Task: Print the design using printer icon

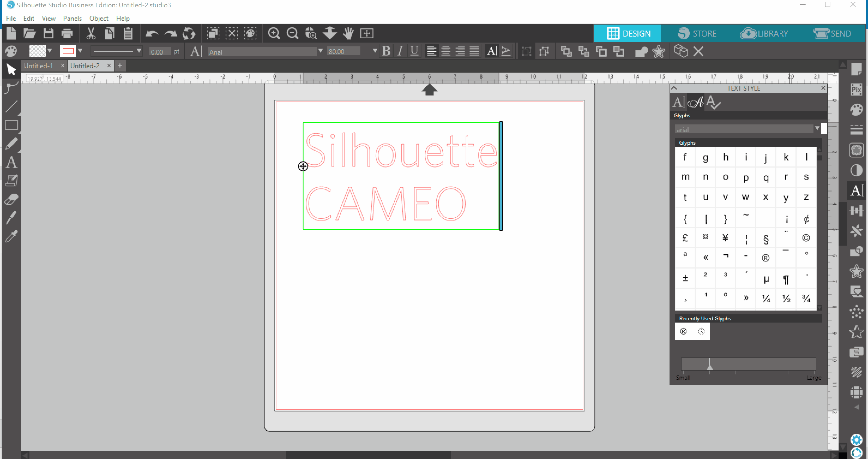Action: (67, 33)
